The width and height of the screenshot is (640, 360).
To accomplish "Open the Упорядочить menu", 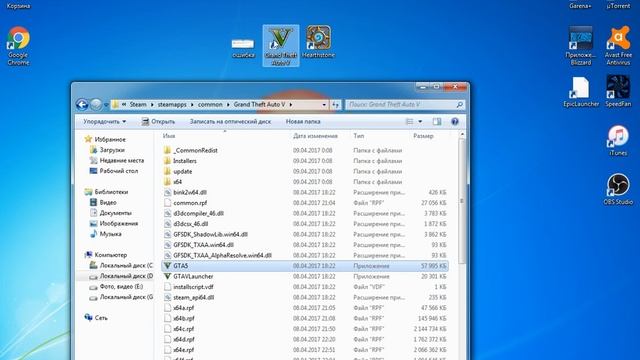I will click(x=104, y=121).
